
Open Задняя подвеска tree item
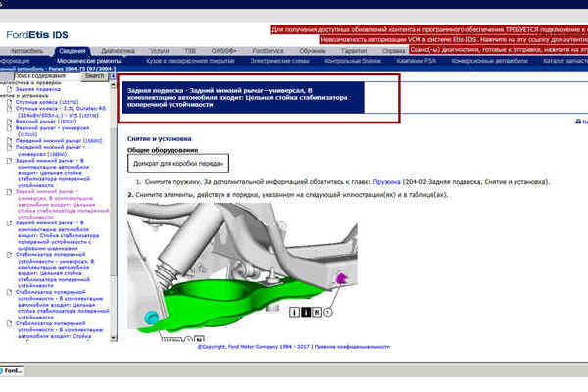point(38,89)
